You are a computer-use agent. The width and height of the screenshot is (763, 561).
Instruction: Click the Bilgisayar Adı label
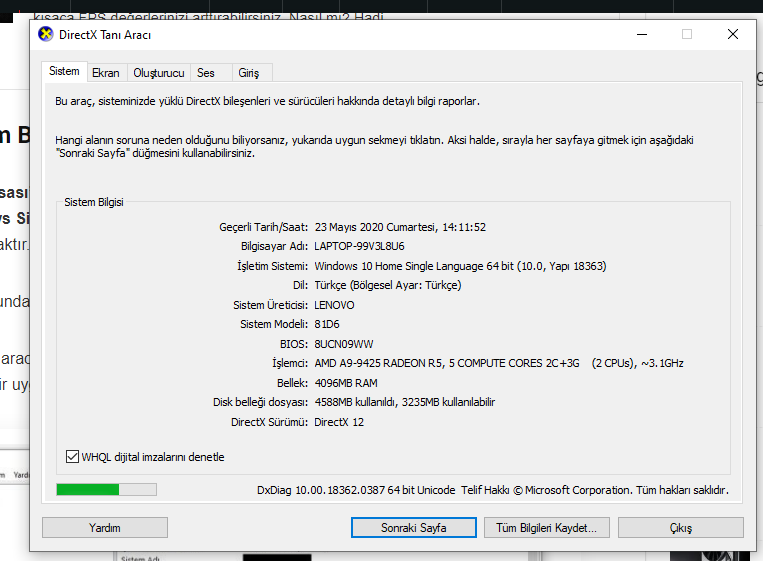coord(274,246)
